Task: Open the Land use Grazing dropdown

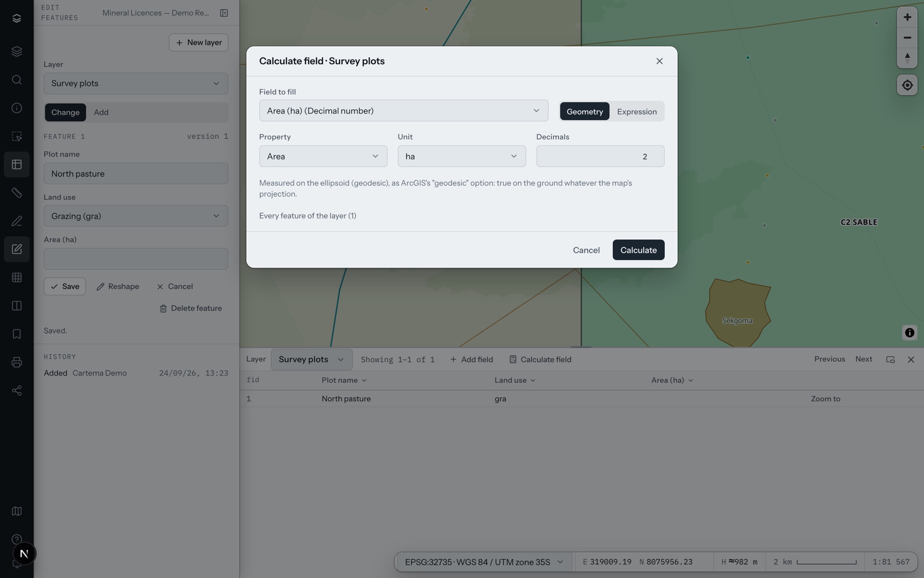Action: (136, 216)
